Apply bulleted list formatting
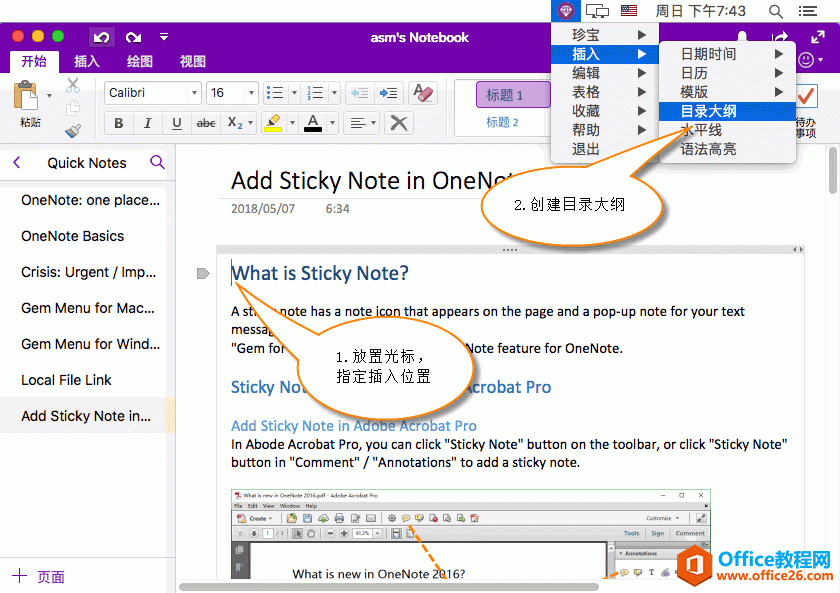Viewport: 840px width, 593px height. 275,93
